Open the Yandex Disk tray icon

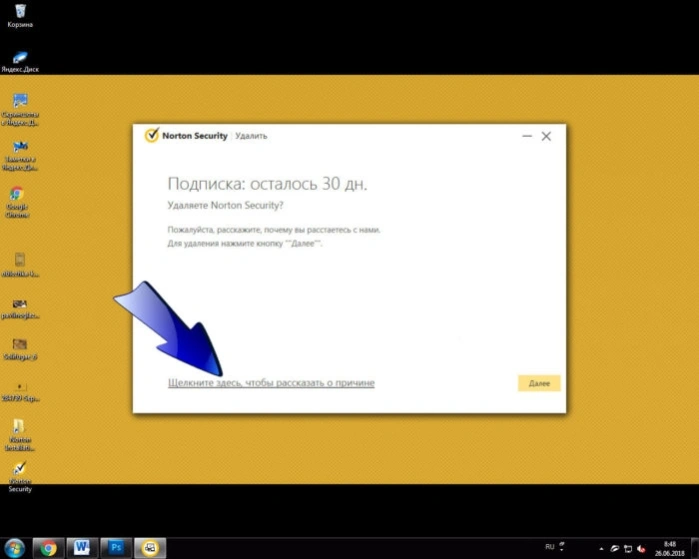615,549
